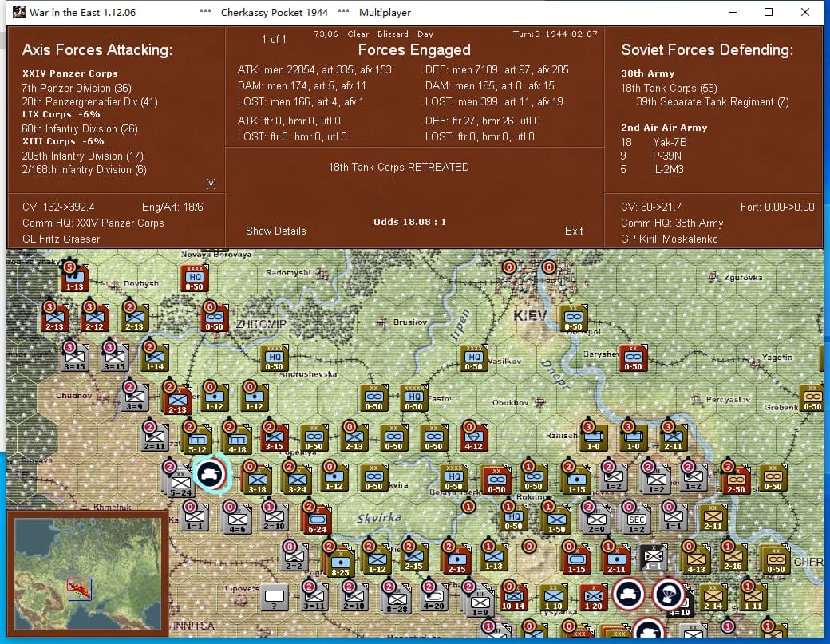Select the red 0-50 unit at Zhitomir

point(214,320)
